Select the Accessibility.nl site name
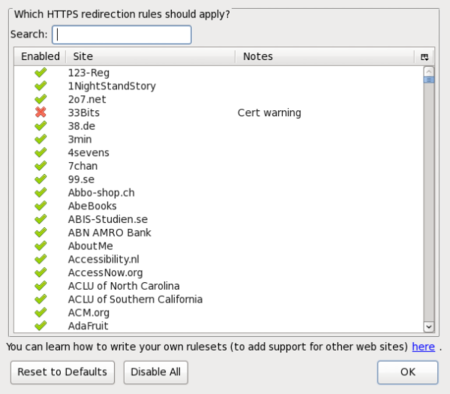 [104, 259]
